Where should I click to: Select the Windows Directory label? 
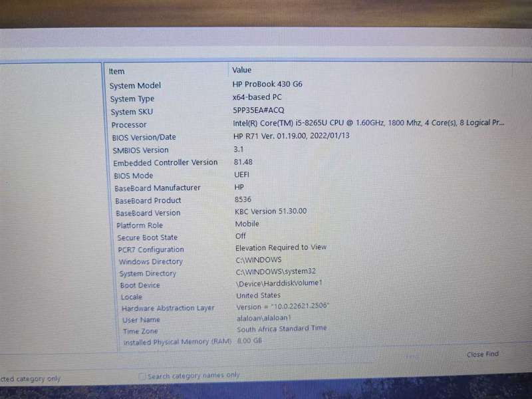[151, 261]
